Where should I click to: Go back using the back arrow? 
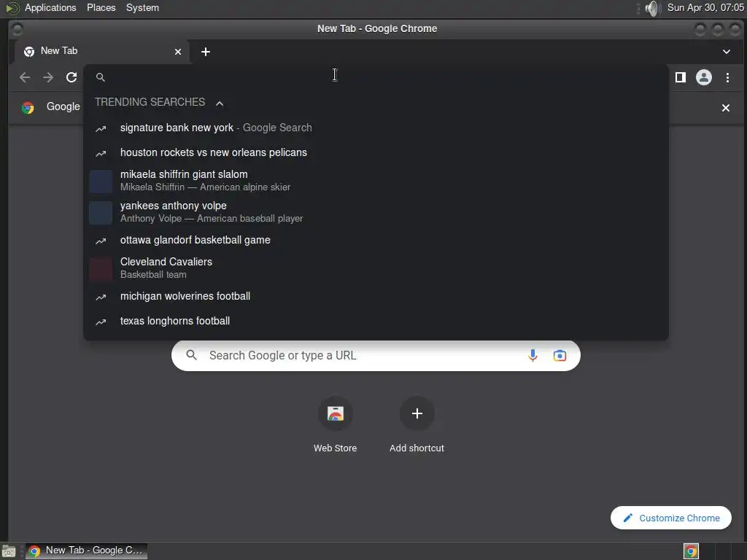(25, 77)
